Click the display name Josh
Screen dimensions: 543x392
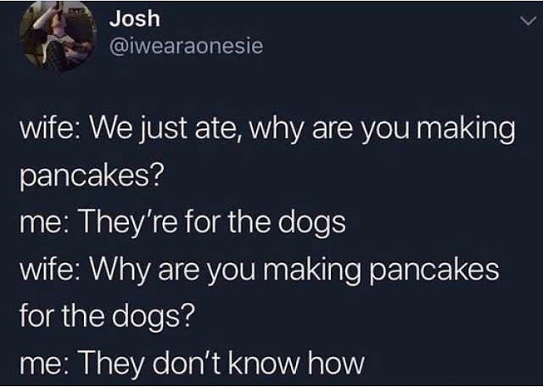135,19
